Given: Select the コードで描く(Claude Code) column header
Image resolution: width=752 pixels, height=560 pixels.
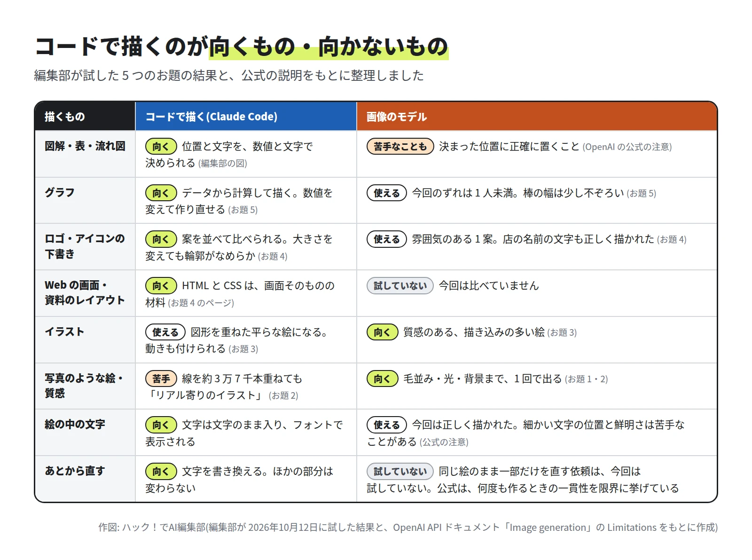Looking at the screenshot, I should [246, 116].
